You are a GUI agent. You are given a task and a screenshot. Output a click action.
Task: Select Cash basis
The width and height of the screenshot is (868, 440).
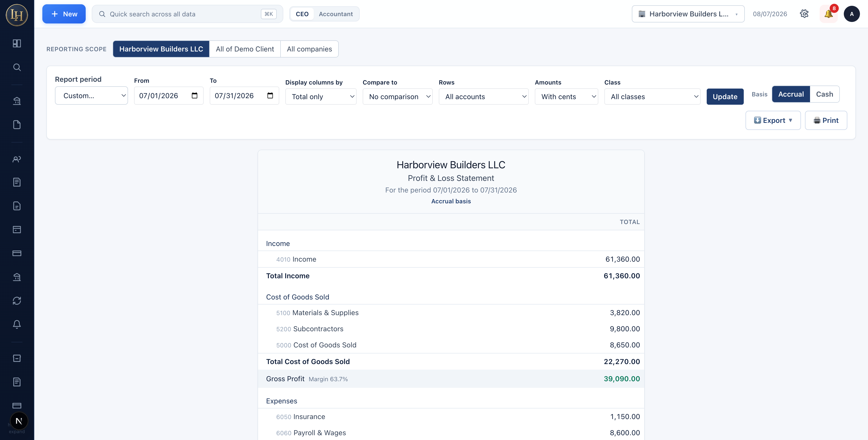[824, 94]
